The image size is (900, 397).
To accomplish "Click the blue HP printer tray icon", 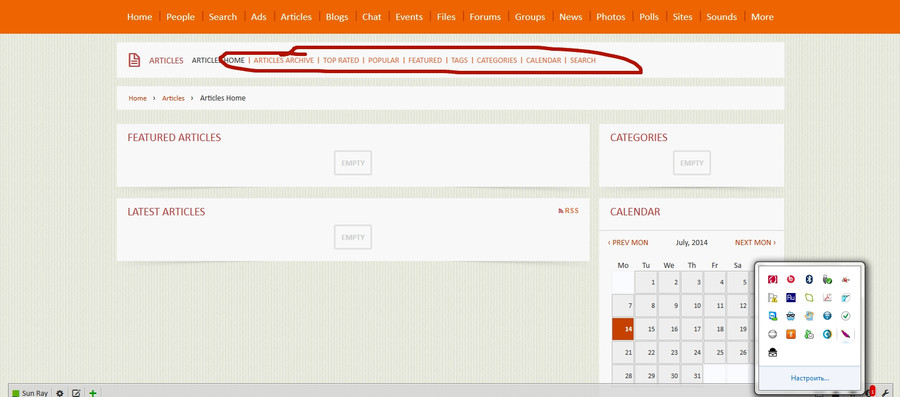I will (827, 316).
